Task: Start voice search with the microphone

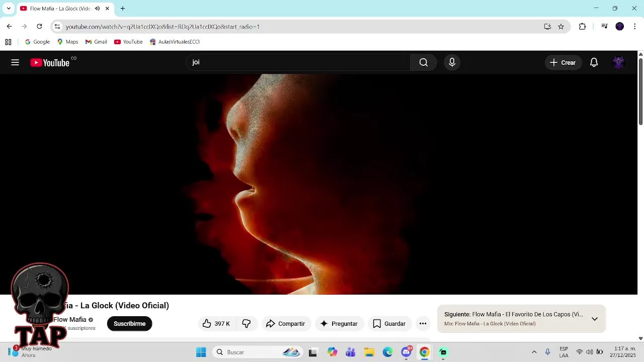Action: (x=452, y=62)
